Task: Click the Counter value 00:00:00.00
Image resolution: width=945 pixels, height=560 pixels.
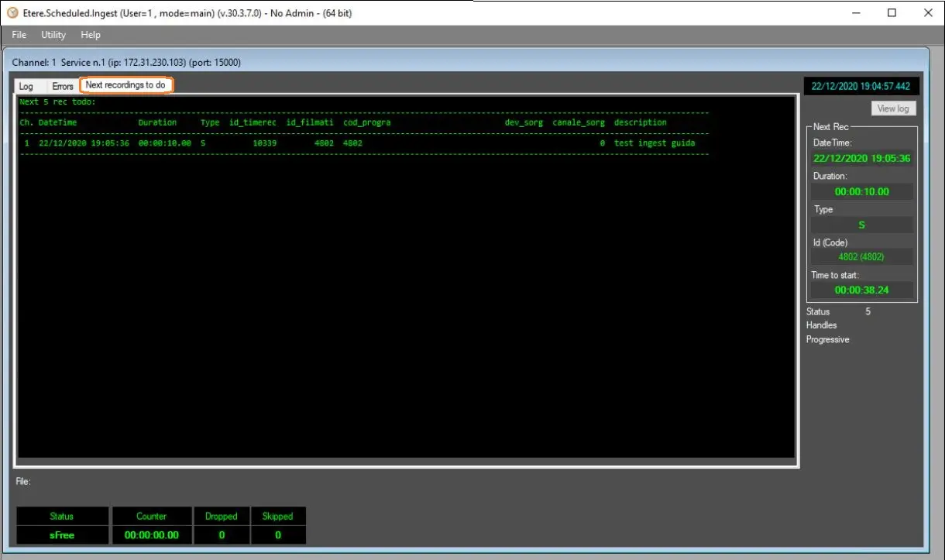Action: [151, 534]
